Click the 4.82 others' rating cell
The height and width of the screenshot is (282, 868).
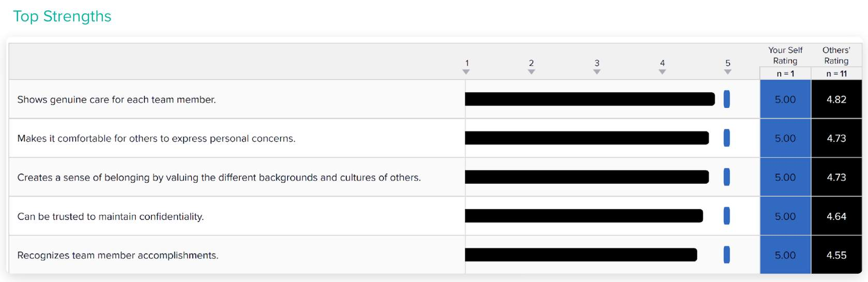[836, 99]
